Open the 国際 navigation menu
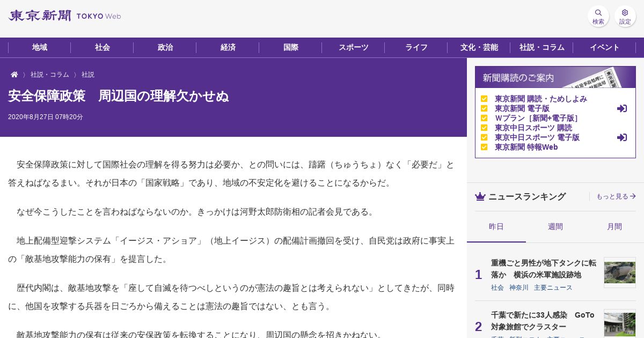The image size is (644, 338). tap(291, 47)
